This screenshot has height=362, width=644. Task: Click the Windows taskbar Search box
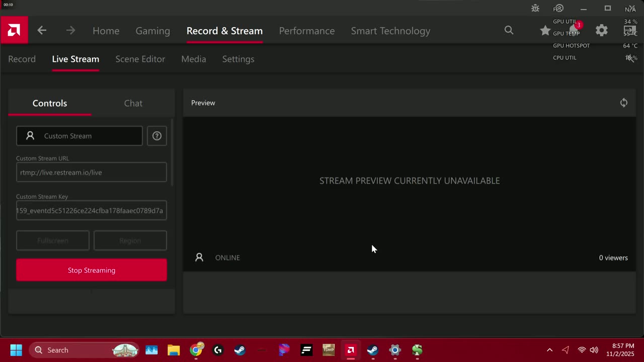[84, 350]
